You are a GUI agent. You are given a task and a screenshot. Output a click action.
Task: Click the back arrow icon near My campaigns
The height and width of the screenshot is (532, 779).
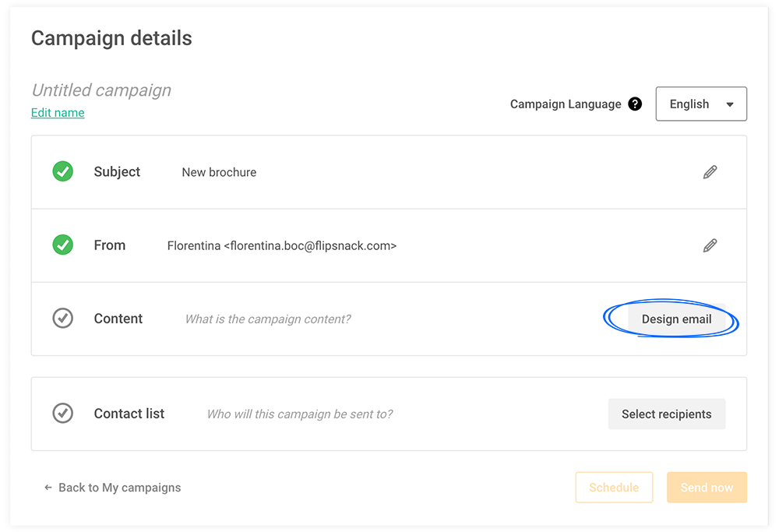coord(47,487)
